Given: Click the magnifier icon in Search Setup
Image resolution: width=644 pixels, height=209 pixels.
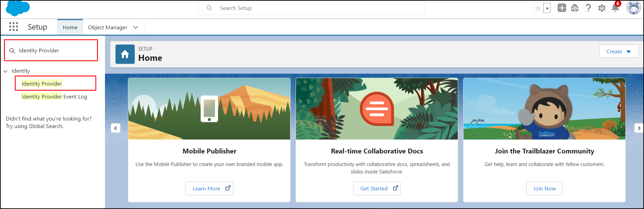Looking at the screenshot, I should pyautogui.click(x=210, y=8).
